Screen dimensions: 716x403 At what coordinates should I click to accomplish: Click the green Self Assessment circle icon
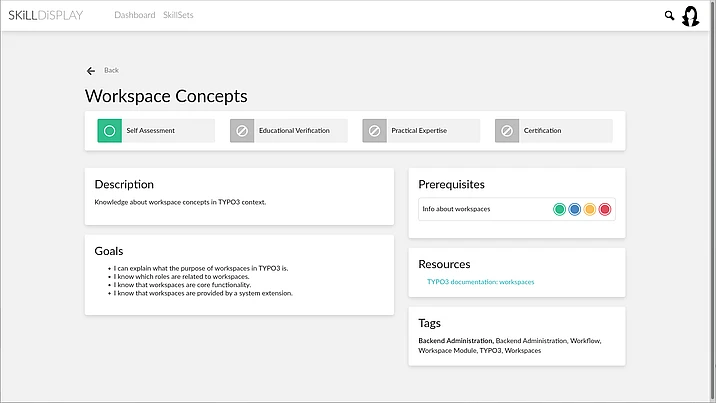point(110,131)
